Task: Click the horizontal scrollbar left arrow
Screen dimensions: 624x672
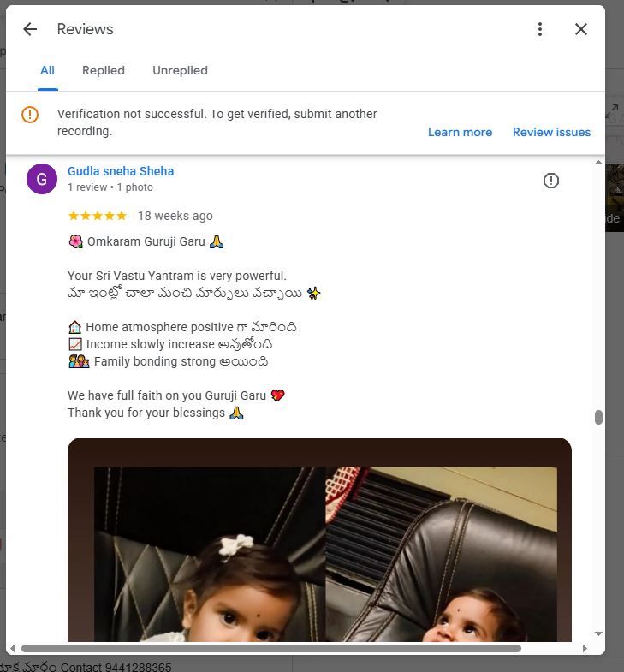Action: click(13, 648)
